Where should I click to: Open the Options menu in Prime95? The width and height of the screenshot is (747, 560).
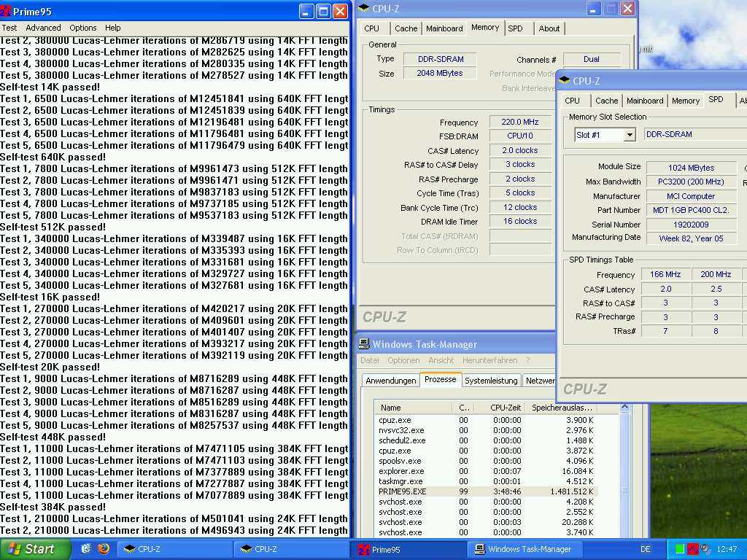tap(83, 28)
